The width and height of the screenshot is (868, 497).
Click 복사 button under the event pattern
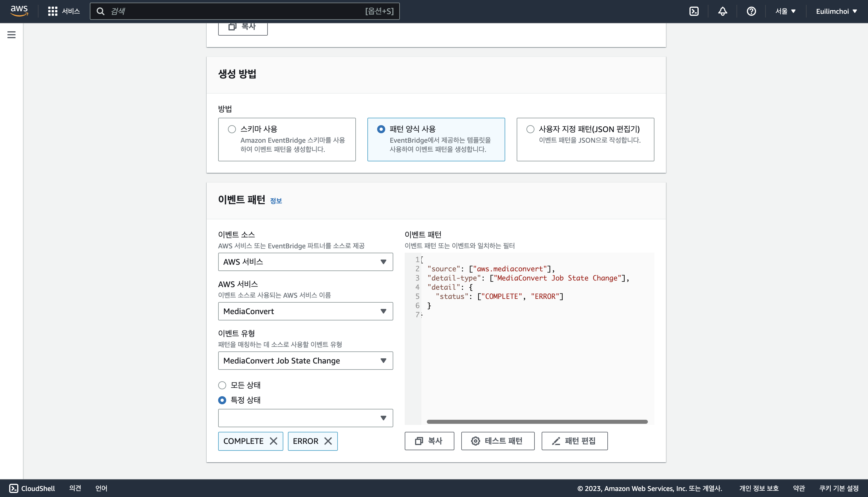click(x=429, y=441)
